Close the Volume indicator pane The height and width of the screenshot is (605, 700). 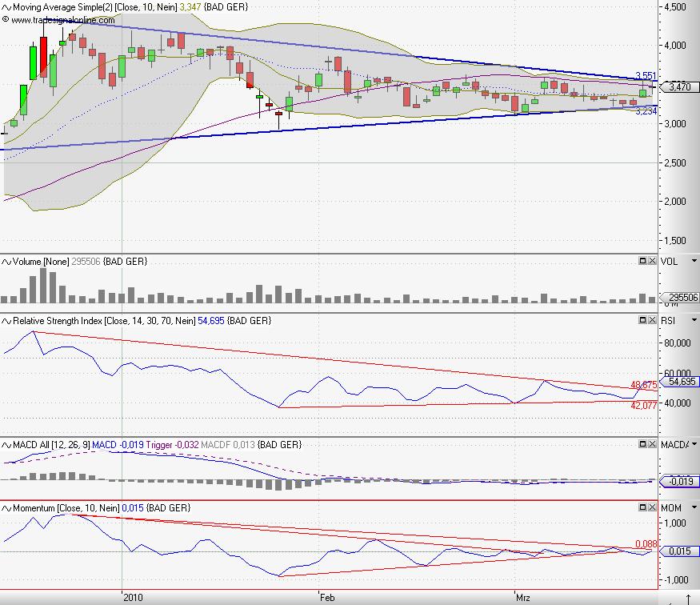point(651,261)
